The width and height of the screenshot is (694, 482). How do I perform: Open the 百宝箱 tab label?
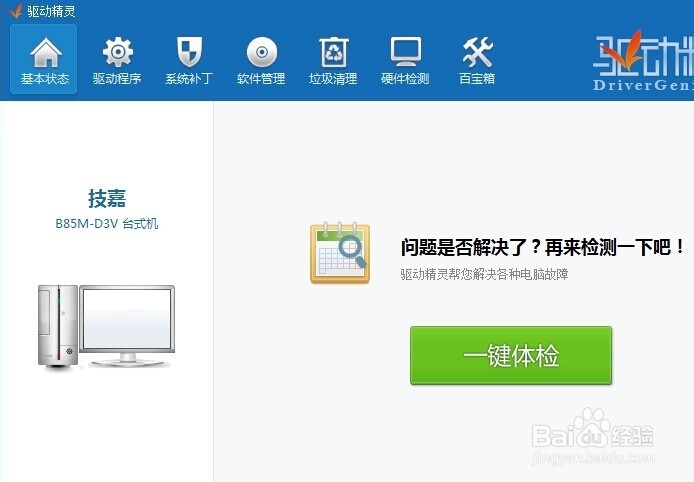477,79
